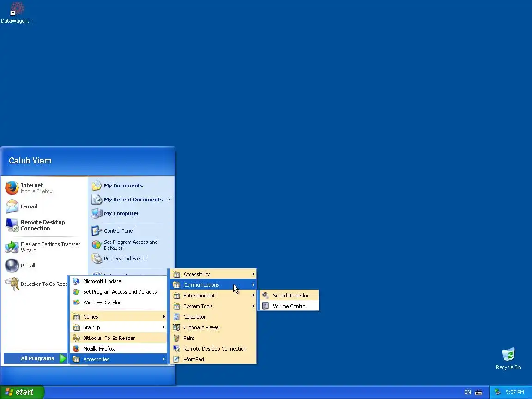Open Volume Control from the submenu
Image resolution: width=532 pixels, height=399 pixels.
pos(289,306)
